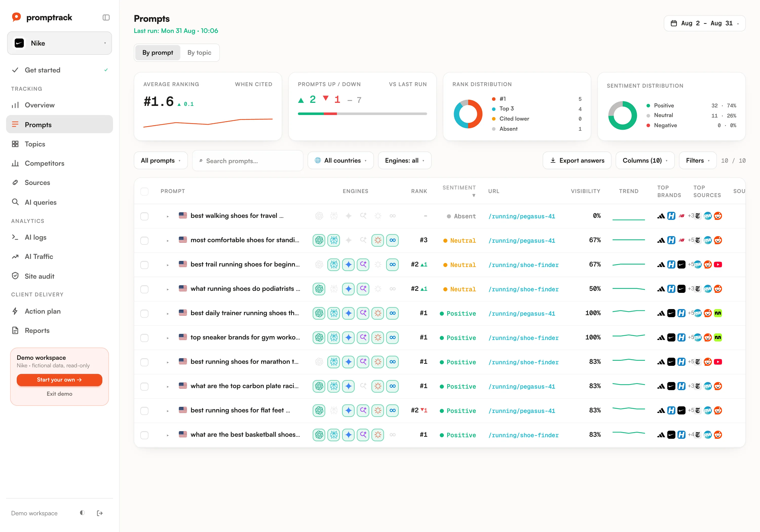This screenshot has width=760, height=532.
Task: Click Adidas brand icon in best running shoes flat feet row
Action: 661,410
